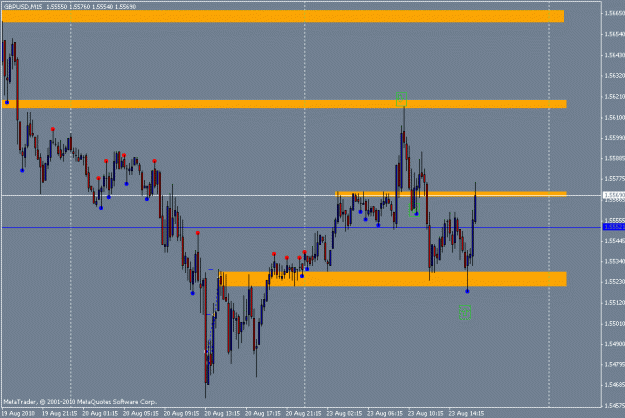Click the 1.56430 price axis label
The height and width of the screenshot is (418, 625).
614,55
